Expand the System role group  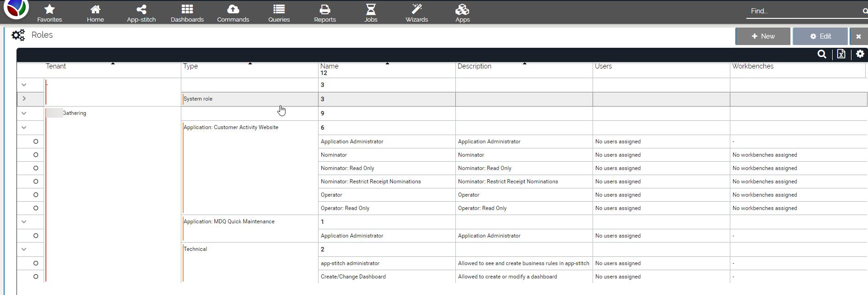24,99
